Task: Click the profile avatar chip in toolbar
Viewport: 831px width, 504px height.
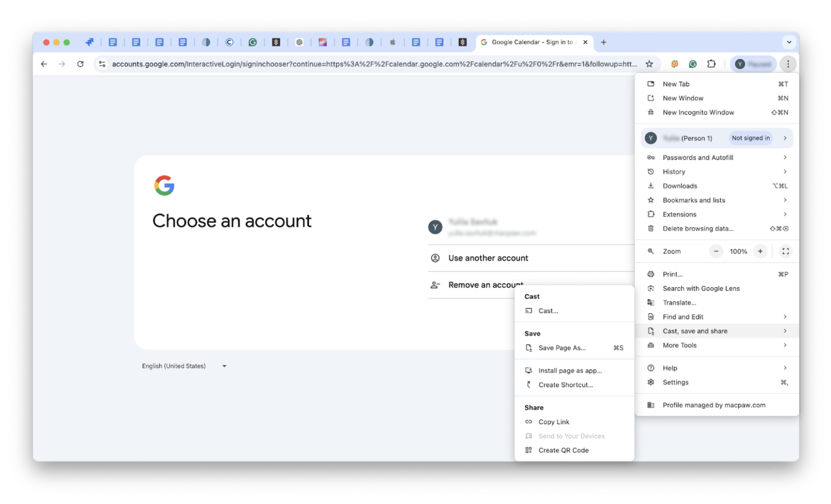Action: click(x=753, y=64)
